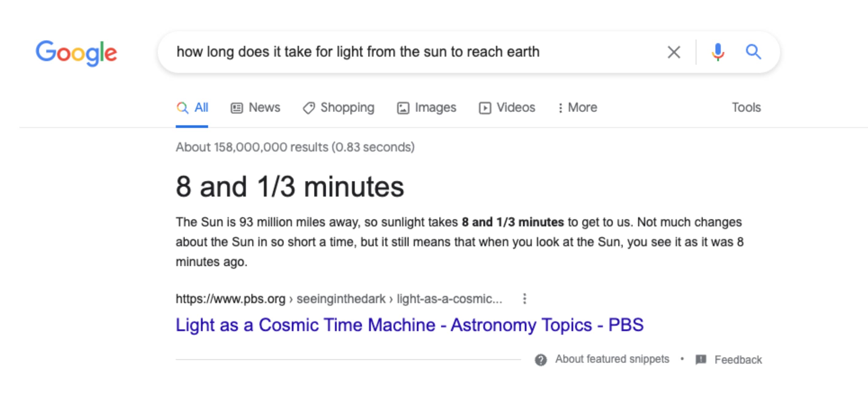Click the Feedback link
The height and width of the screenshot is (403, 868).
738,360
